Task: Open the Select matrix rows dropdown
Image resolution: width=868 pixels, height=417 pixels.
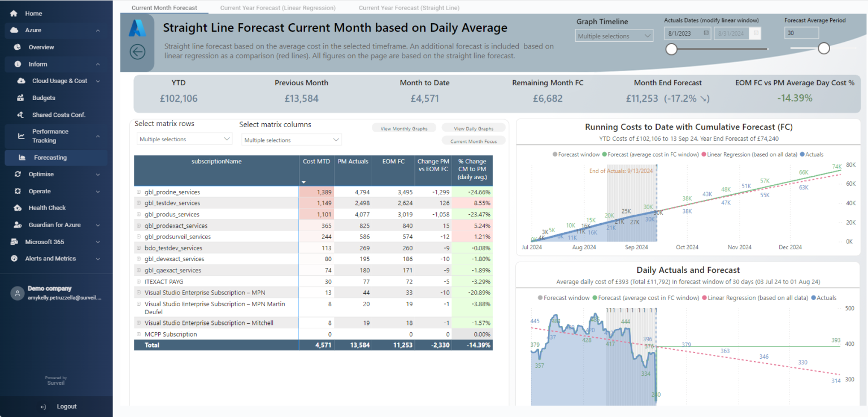Action: pos(184,138)
